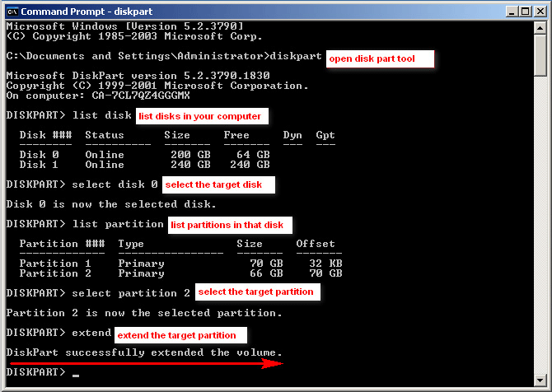This screenshot has height=392, width=552.
Task: Click the 'DISKPART> list partition' command
Action: [x=85, y=224]
